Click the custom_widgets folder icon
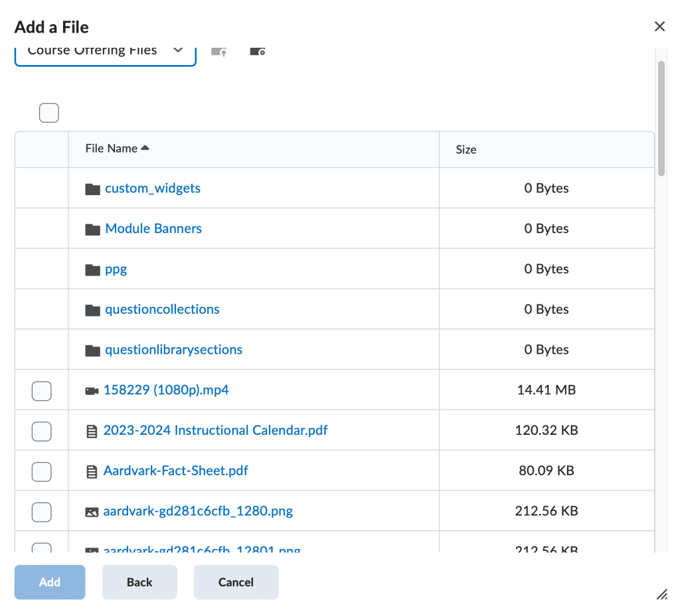The height and width of the screenshot is (616, 680). [92, 189]
